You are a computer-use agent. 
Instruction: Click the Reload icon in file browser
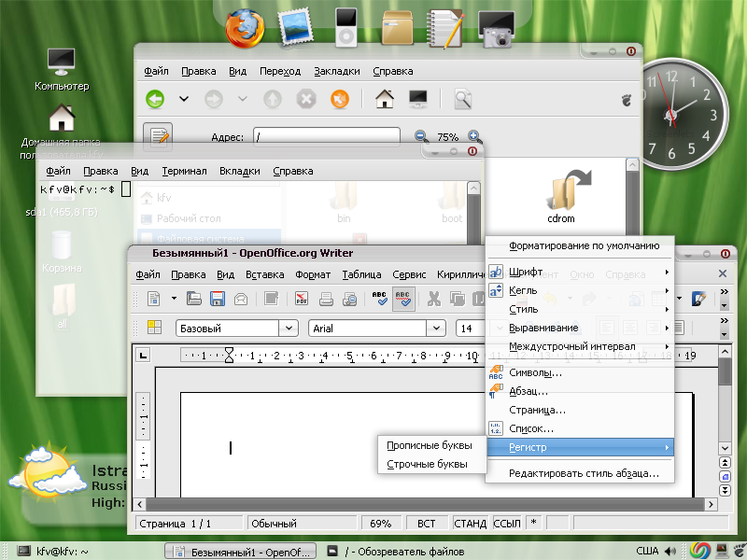click(x=340, y=100)
